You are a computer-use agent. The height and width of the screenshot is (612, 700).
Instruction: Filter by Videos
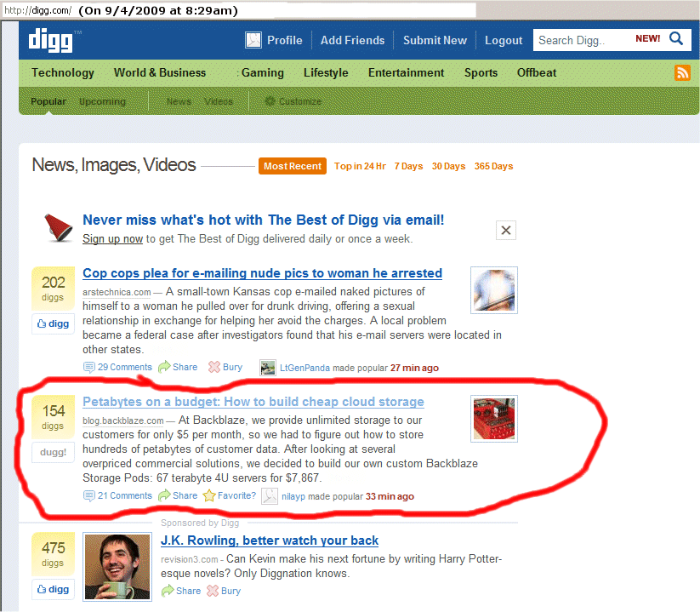(219, 101)
